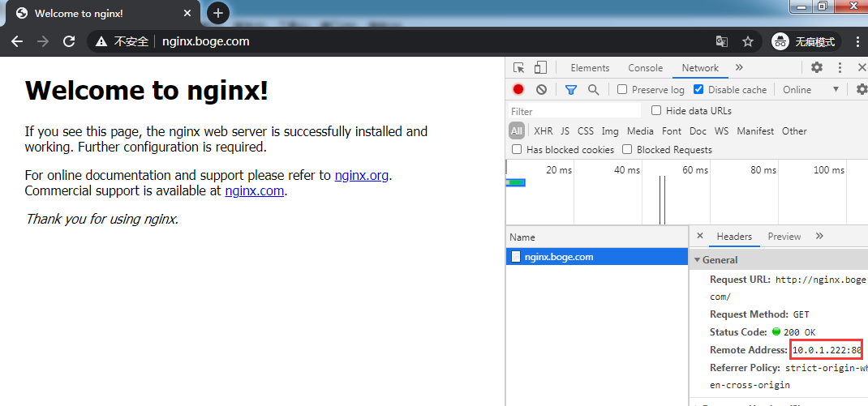Image resolution: width=868 pixels, height=406 pixels.
Task: Check the Hide data URLs checkbox
Action: pyautogui.click(x=656, y=110)
